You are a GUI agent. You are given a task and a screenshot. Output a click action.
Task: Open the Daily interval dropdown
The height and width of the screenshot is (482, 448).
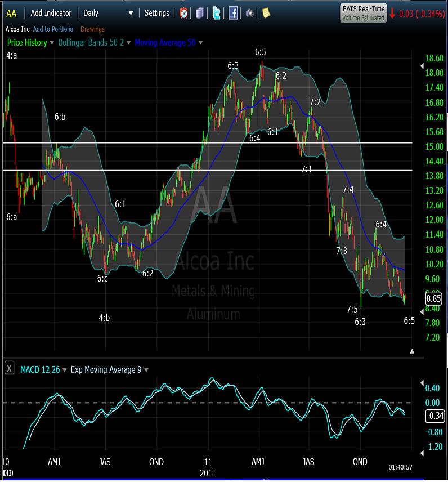108,13
